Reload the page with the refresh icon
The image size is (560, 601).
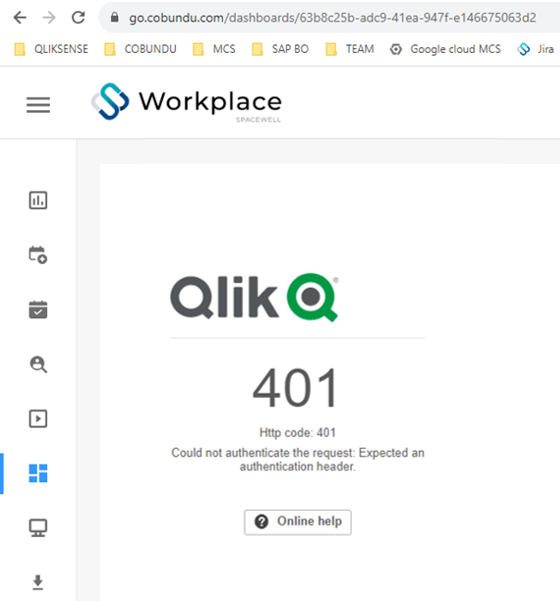[x=78, y=17]
